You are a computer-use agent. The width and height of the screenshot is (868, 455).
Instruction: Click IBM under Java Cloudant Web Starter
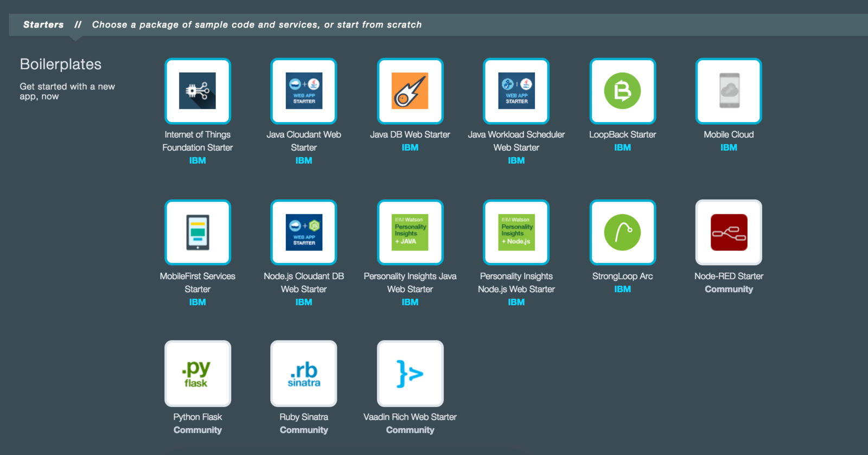tap(304, 161)
